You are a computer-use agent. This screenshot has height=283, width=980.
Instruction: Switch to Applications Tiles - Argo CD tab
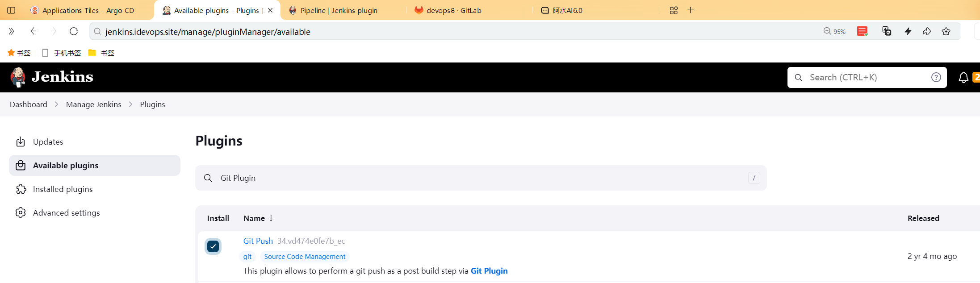click(83, 10)
